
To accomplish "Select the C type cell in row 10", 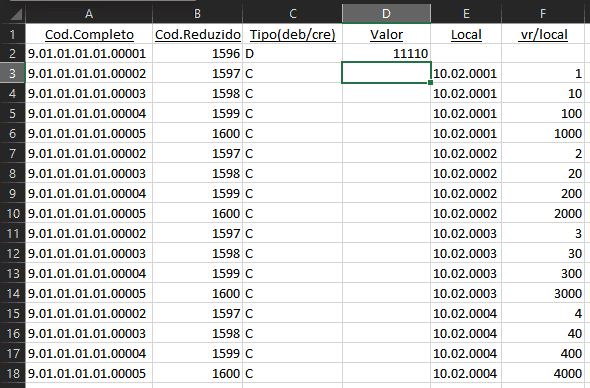I will [292, 213].
